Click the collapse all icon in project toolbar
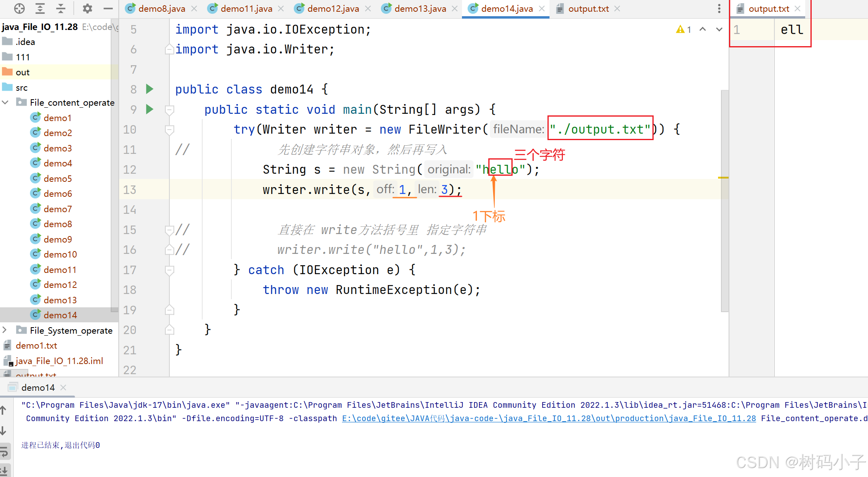 [61, 9]
